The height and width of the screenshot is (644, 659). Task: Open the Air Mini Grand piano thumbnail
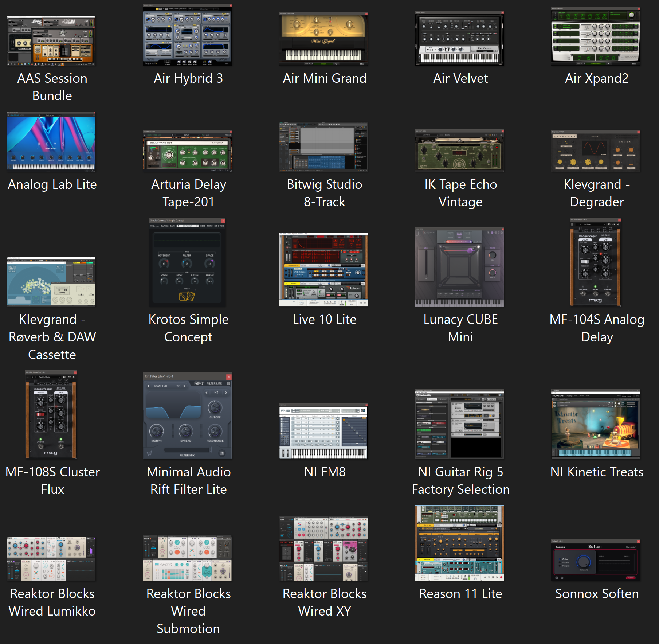tap(323, 39)
